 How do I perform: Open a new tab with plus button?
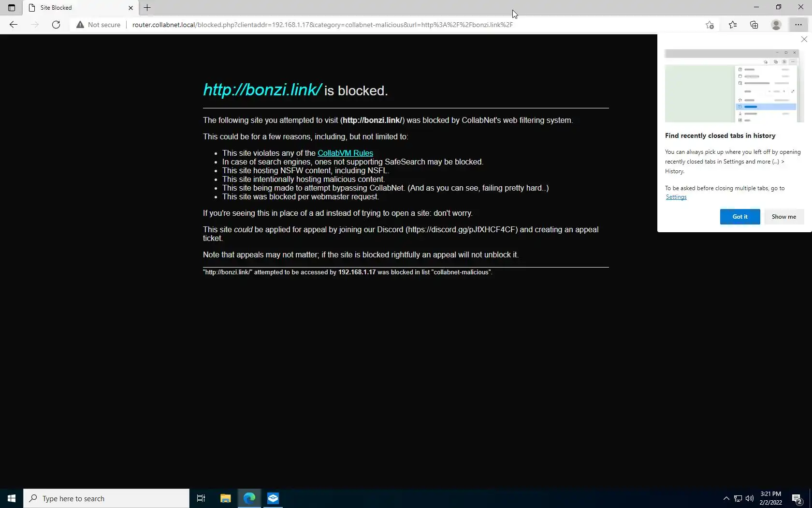point(147,8)
